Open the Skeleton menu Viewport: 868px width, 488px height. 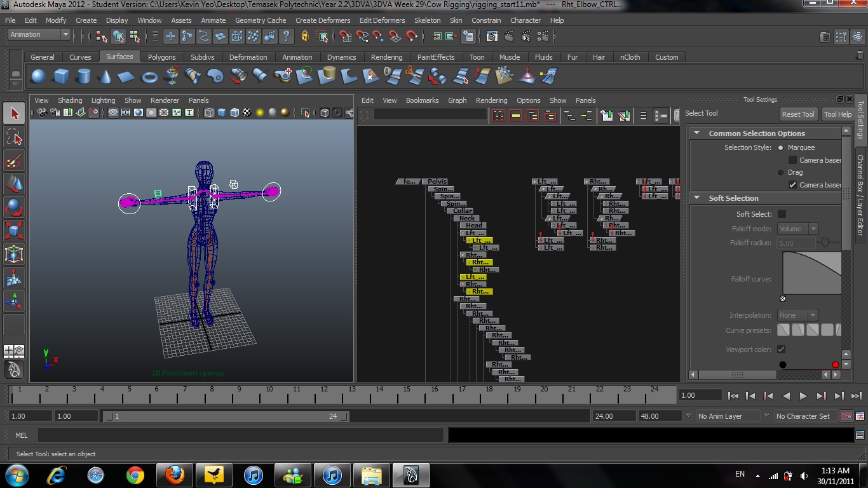point(427,20)
